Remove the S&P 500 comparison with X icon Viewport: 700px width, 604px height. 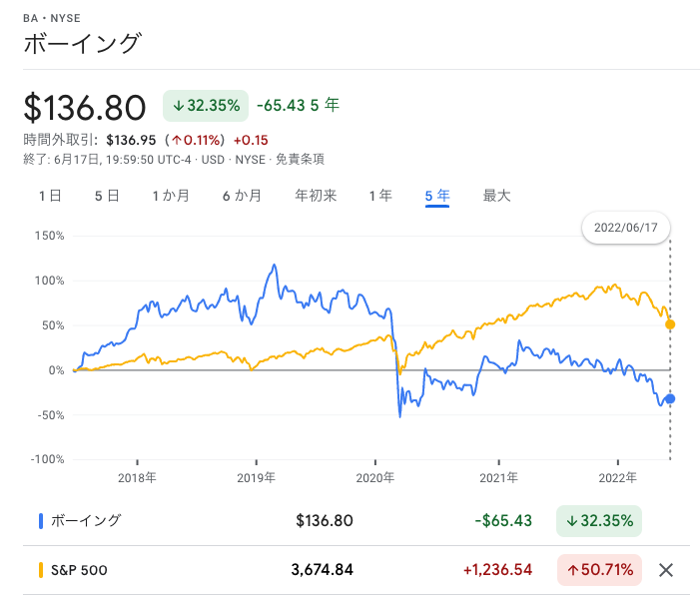coord(667,571)
